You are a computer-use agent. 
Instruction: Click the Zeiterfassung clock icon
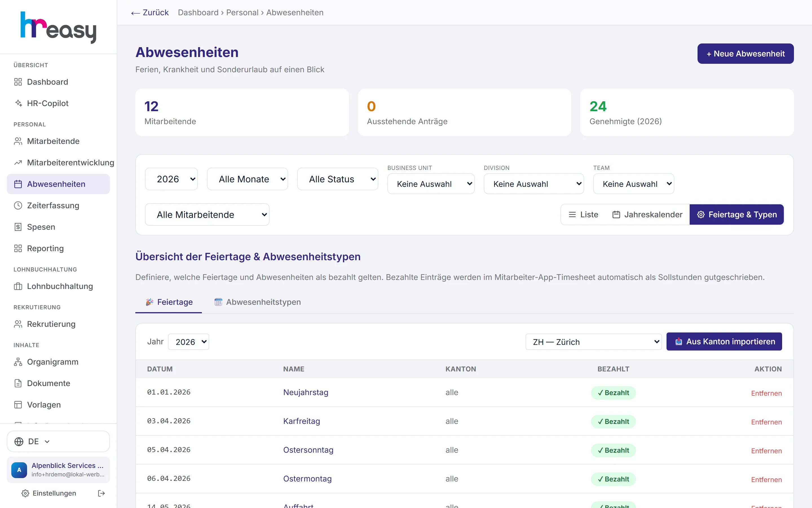[18, 206]
